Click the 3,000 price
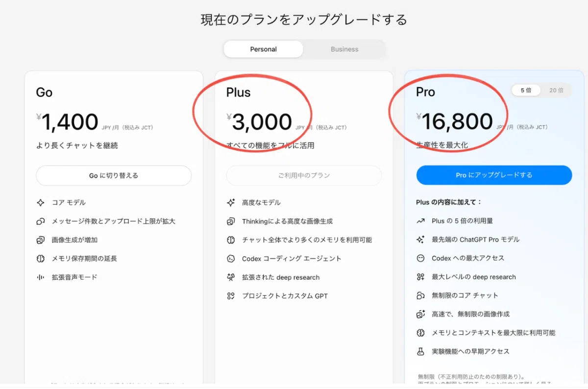 tap(262, 122)
